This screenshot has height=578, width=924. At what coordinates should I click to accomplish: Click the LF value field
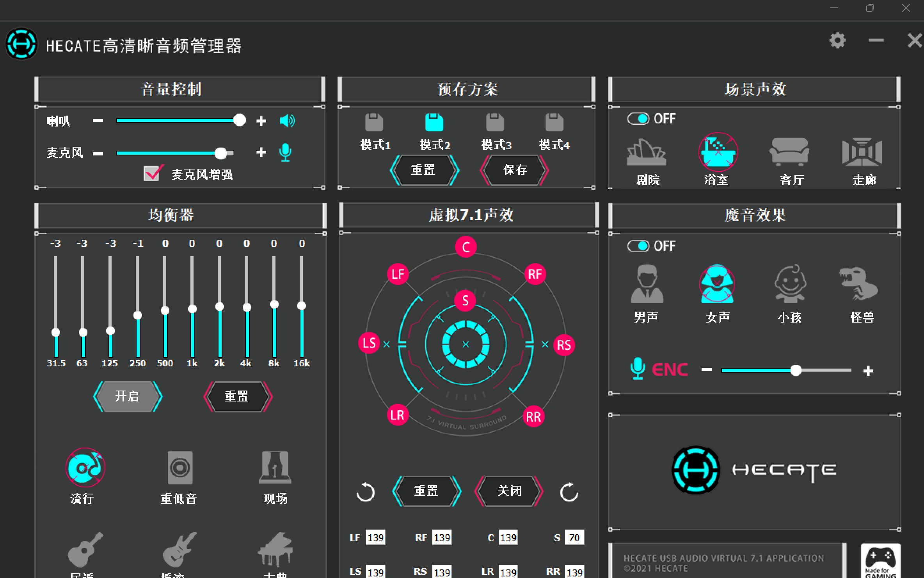pyautogui.click(x=375, y=538)
